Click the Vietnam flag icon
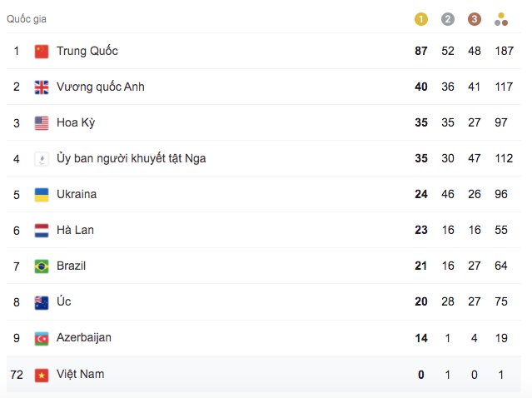 point(42,375)
